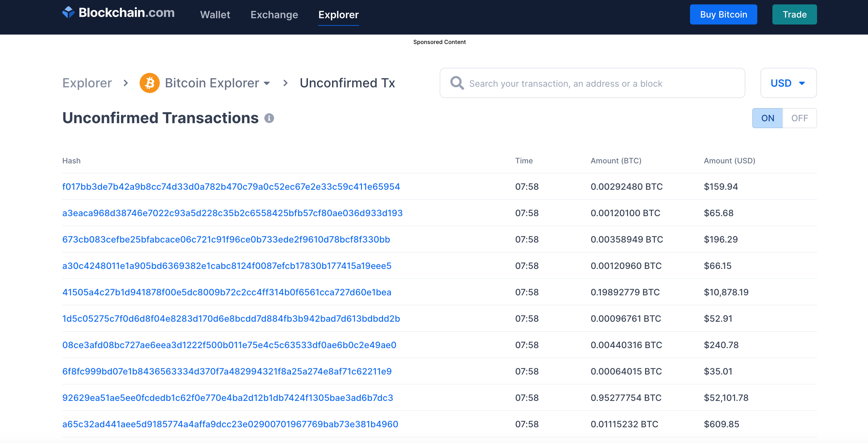Viewport: 868px width, 443px height.
Task: Open the USD currency dropdown
Action: tap(788, 83)
